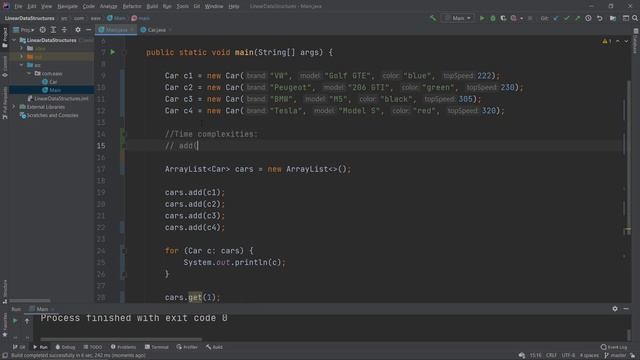Open the Run configuration Main dropdown
Viewport: 640px width, 360px height.
(458, 18)
